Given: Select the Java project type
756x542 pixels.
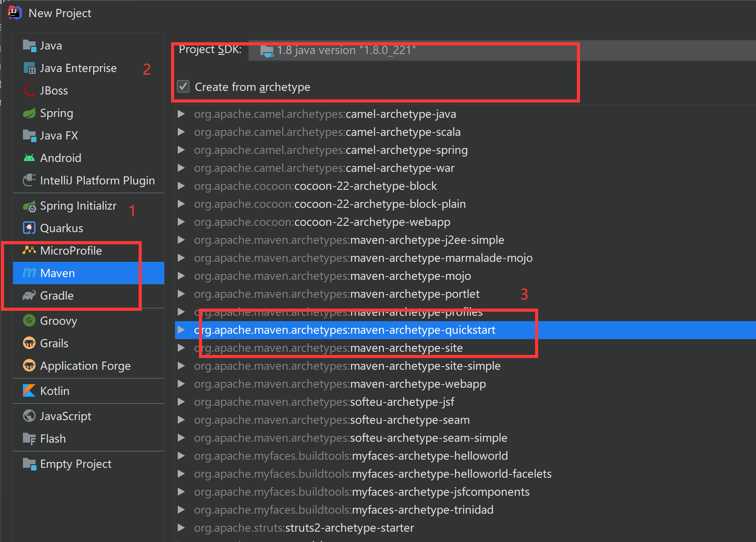Looking at the screenshot, I should tap(89, 45).
